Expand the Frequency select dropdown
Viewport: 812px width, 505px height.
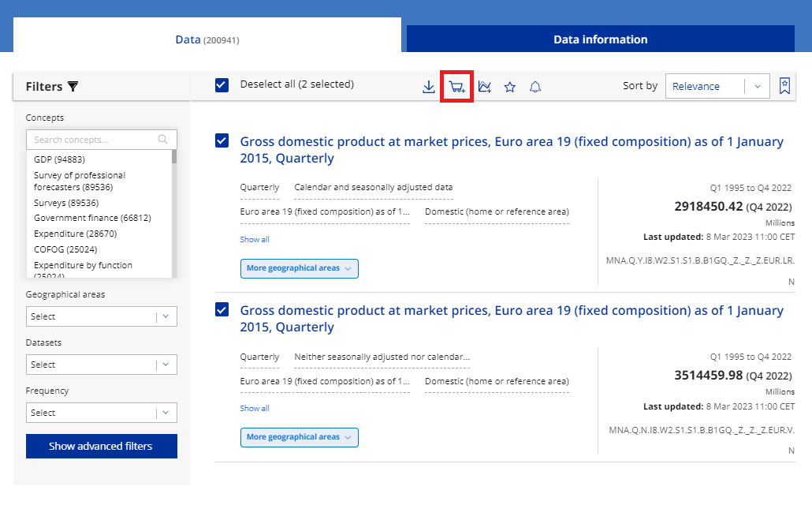pyautogui.click(x=101, y=413)
